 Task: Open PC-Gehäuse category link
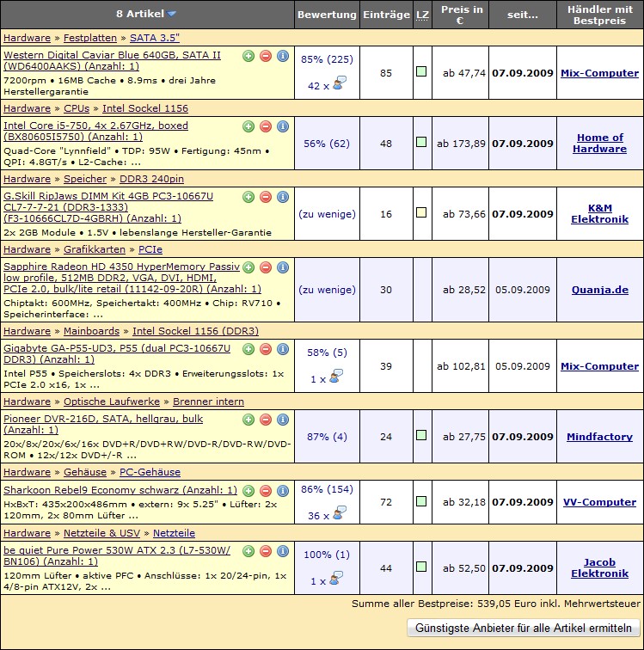pyautogui.click(x=150, y=472)
